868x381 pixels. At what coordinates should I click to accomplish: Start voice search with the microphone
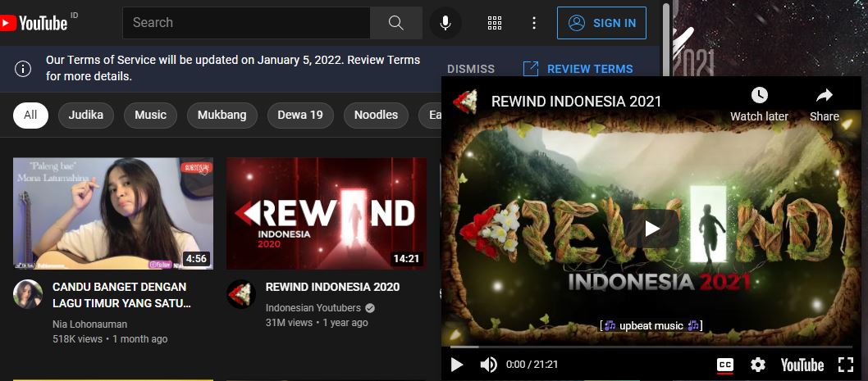pos(445,23)
